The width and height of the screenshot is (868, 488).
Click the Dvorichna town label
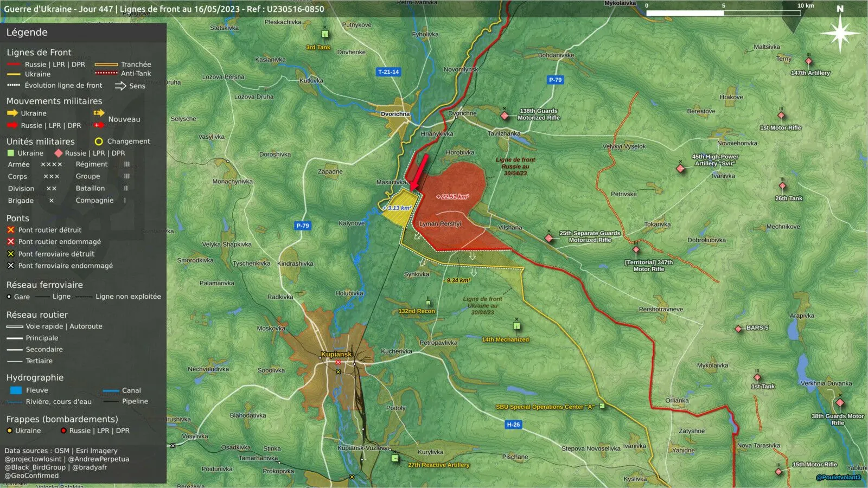point(395,114)
